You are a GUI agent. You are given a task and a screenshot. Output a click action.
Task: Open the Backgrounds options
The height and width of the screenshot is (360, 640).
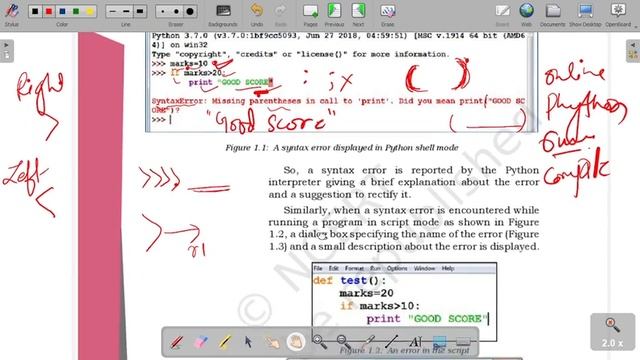coord(223,15)
